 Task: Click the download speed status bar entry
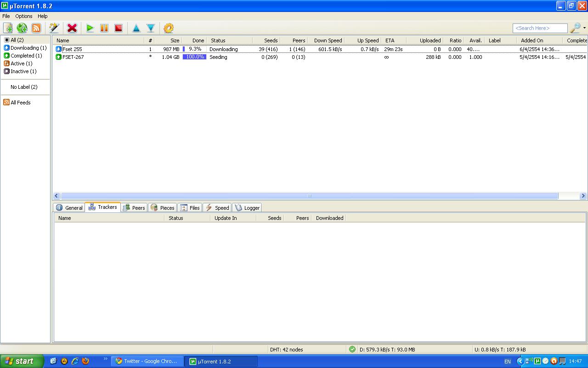point(387,350)
